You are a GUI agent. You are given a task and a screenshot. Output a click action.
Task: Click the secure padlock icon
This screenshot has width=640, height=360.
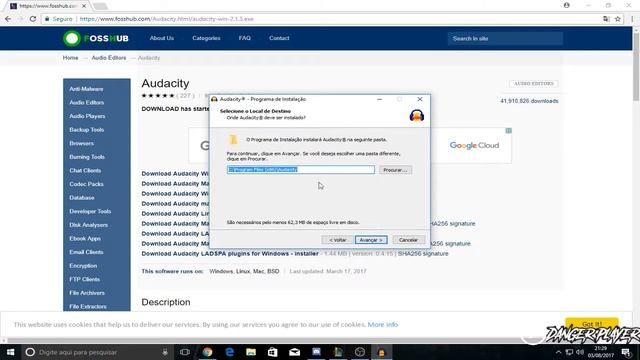pos(47,19)
